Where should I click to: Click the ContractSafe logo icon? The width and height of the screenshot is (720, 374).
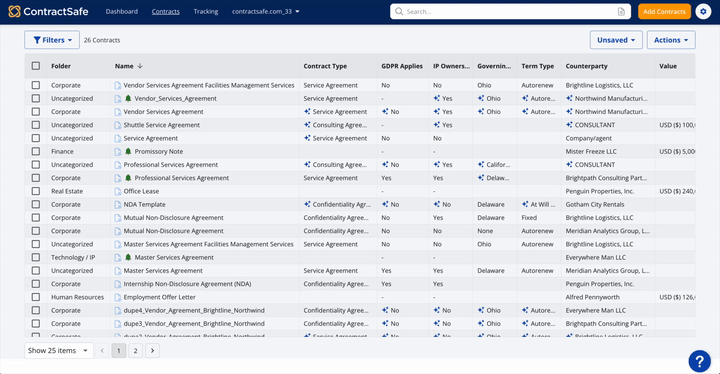15,11
